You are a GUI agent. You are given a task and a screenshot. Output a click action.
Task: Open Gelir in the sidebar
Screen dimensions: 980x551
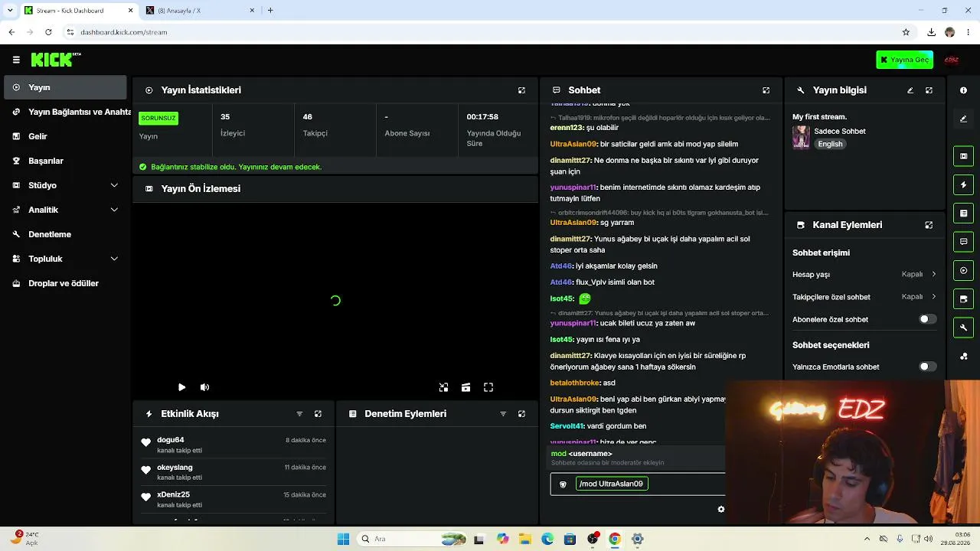point(65,136)
